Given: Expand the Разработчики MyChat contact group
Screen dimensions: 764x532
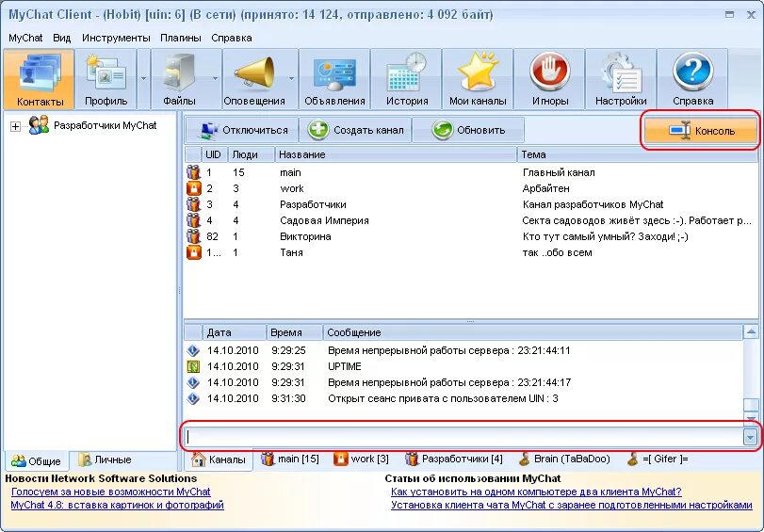Looking at the screenshot, I should point(15,127).
